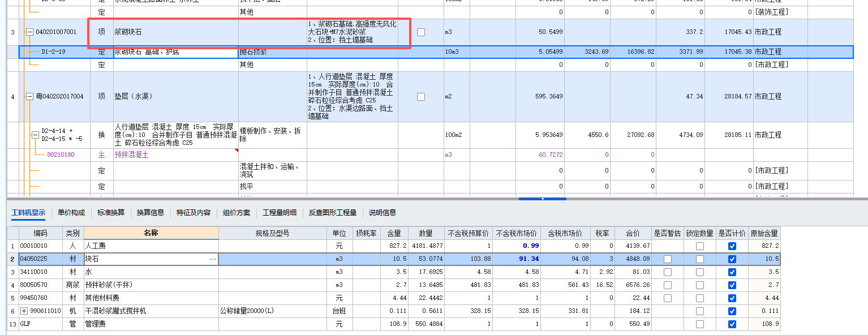Screen dimensions: 868x335
Task: Toggle 是否暂估 for 块石
Action: (x=668, y=259)
